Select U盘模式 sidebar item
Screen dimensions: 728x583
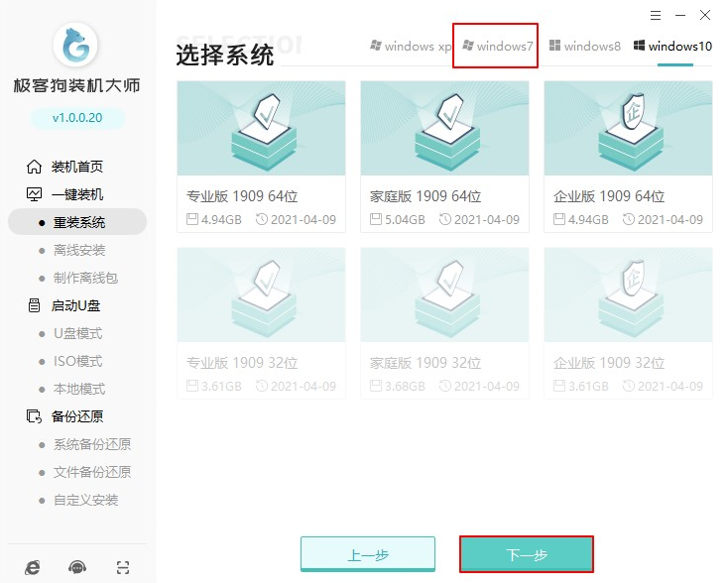pyautogui.click(x=77, y=333)
